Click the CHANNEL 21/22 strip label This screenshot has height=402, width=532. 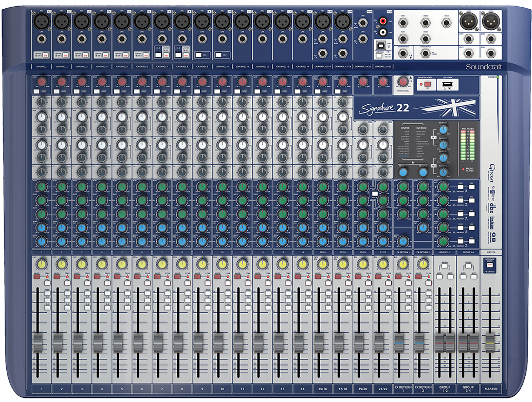click(383, 66)
